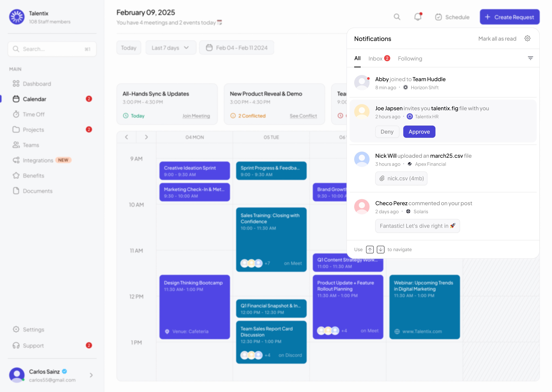Click the Talentix logo icon
Screen dimensions: 552x392
(17, 17)
